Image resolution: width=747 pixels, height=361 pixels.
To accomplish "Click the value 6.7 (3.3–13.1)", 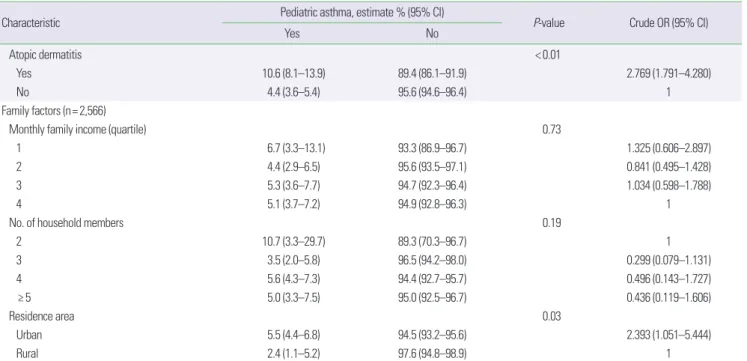I will tap(296, 149).
